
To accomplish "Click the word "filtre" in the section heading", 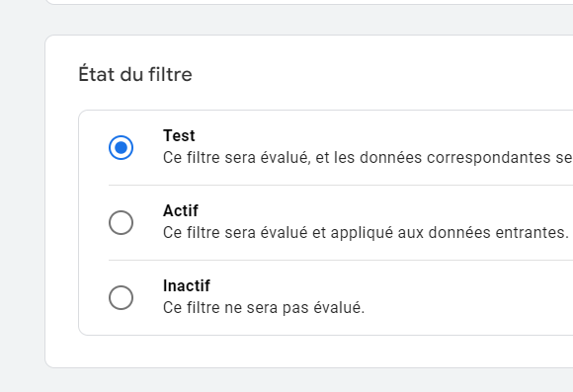I will [x=170, y=74].
